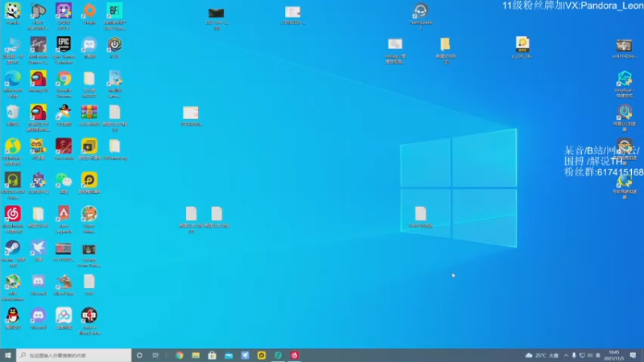Screen dimensions: 644x362
Task: Open the yellow APK file icon
Action: coord(522,44)
